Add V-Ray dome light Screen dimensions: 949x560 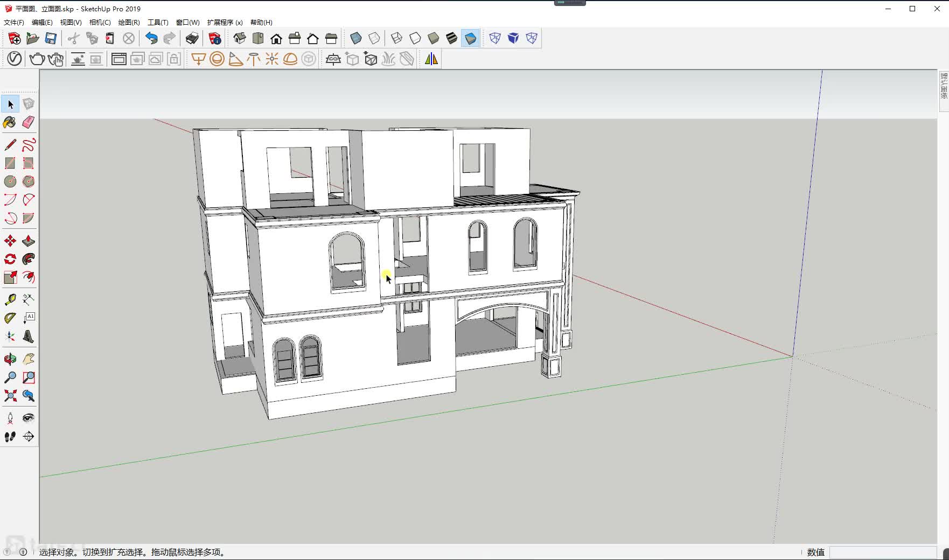coord(290,59)
